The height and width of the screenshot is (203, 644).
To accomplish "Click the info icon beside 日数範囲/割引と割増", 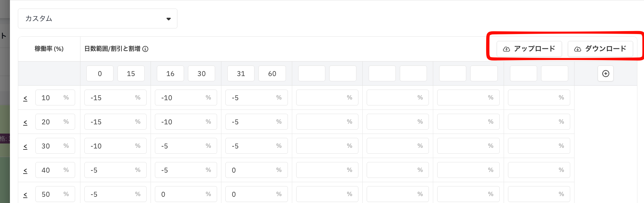I will point(145,49).
